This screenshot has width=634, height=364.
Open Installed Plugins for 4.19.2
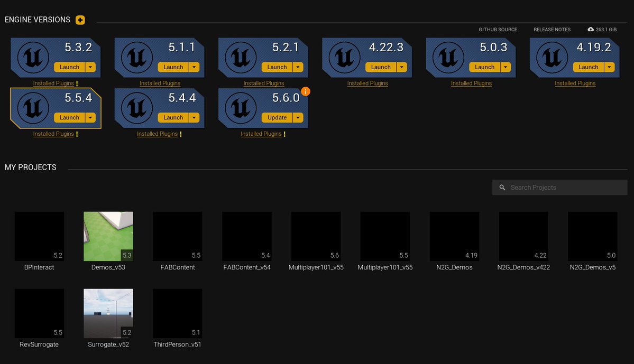pyautogui.click(x=575, y=83)
